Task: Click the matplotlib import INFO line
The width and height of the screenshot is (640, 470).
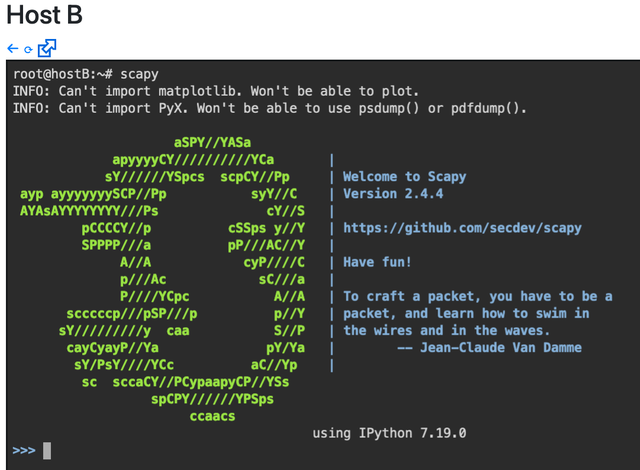Action: tap(216, 91)
